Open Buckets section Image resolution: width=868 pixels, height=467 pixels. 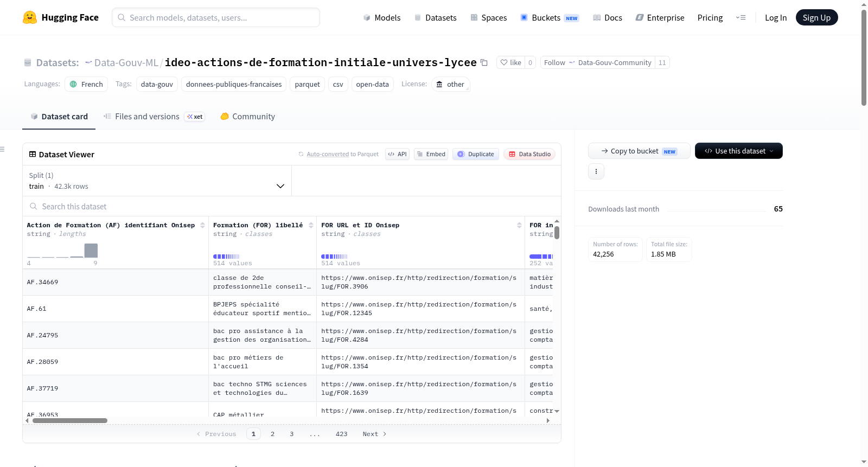pos(549,17)
